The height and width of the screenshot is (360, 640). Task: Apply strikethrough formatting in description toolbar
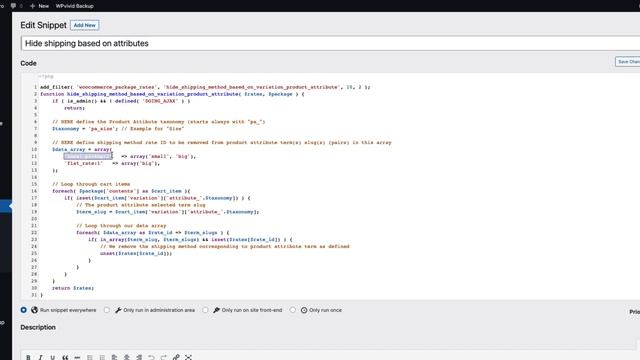point(77,357)
